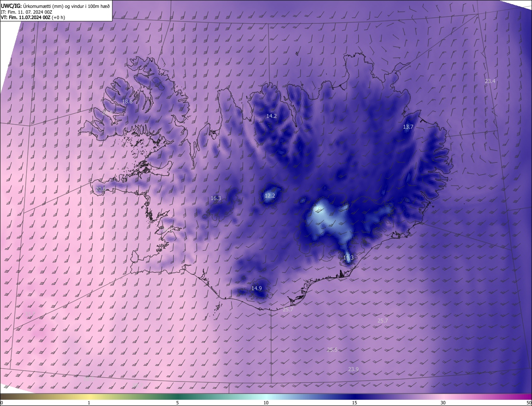Click the 12.2 value on the glacier
Image resolution: width=532 pixels, height=406 pixels.
coord(270,196)
